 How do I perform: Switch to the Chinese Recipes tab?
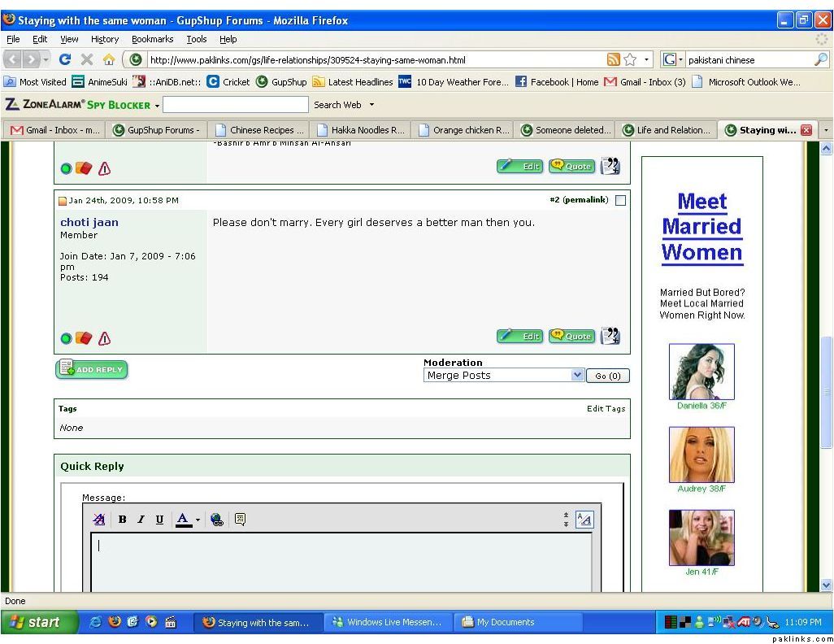pyautogui.click(x=260, y=130)
